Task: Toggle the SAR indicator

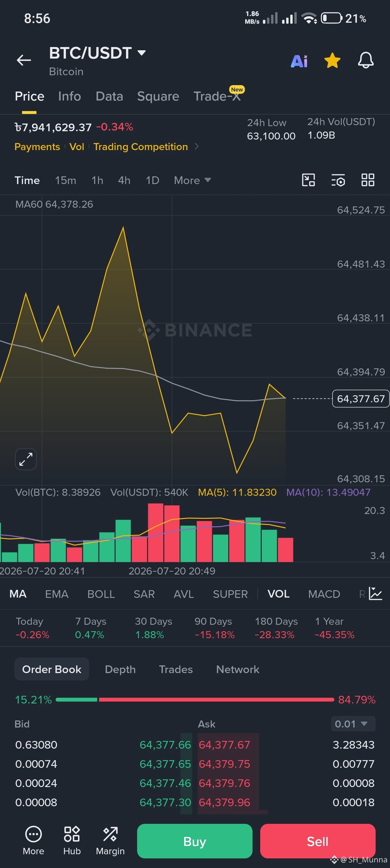Action: (144, 594)
